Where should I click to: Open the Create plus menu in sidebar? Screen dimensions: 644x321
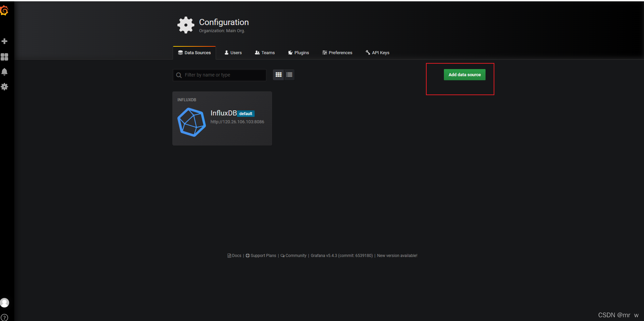(4, 41)
